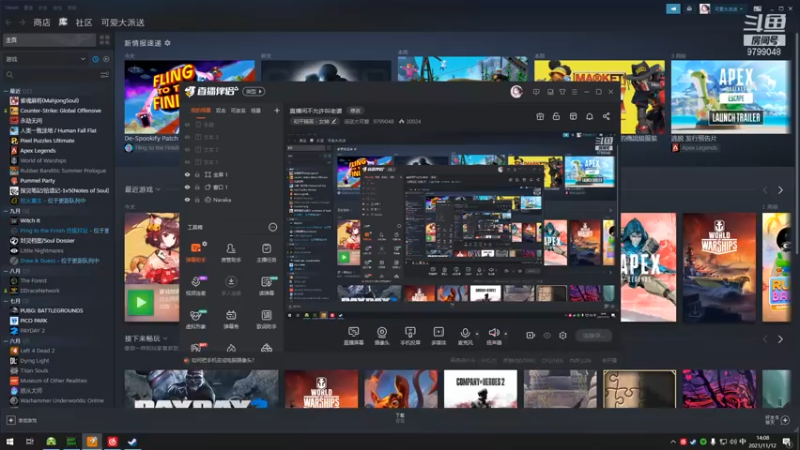Click the share icon in streaming app
The width and height of the screenshot is (800, 450).
coord(606,116)
